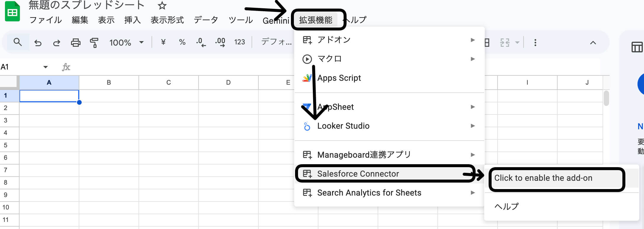The width and height of the screenshot is (644, 229).
Task: Click the formula bar fx icon
Action: click(66, 67)
